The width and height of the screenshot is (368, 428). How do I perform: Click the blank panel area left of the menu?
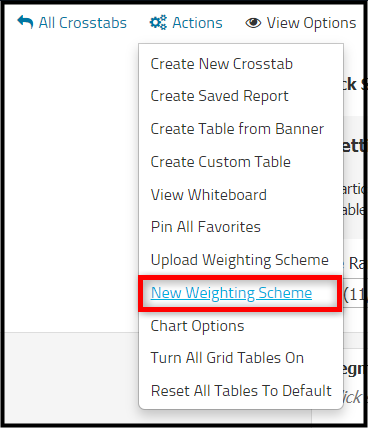(x=72, y=187)
